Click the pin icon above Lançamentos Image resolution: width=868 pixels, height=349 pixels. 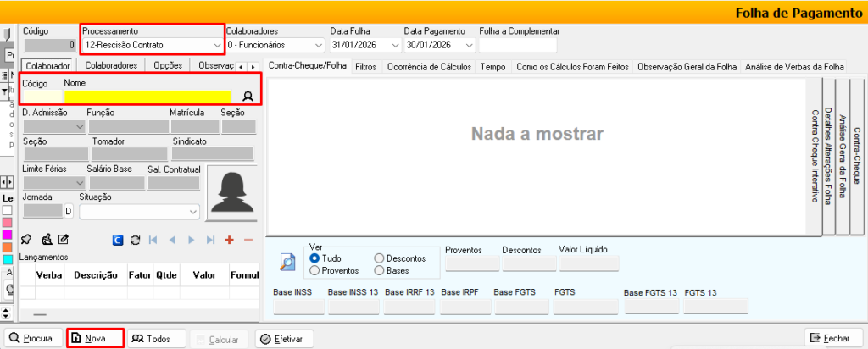(x=25, y=240)
